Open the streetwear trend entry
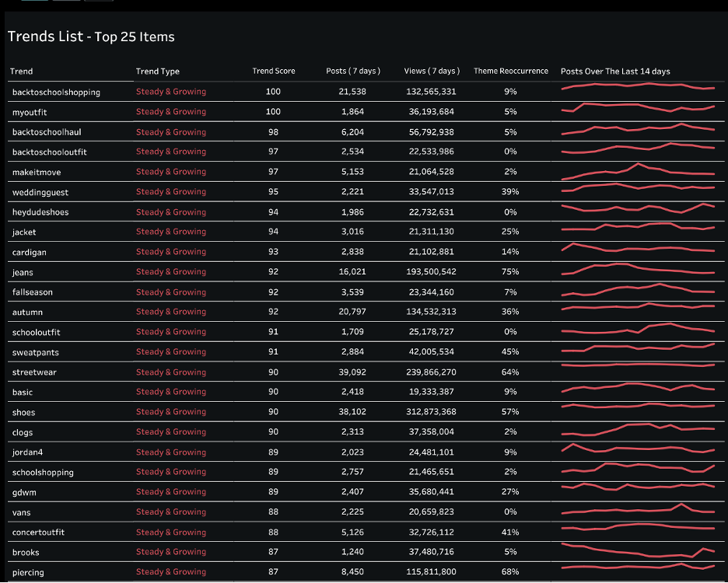728x583 pixels. [x=34, y=372]
